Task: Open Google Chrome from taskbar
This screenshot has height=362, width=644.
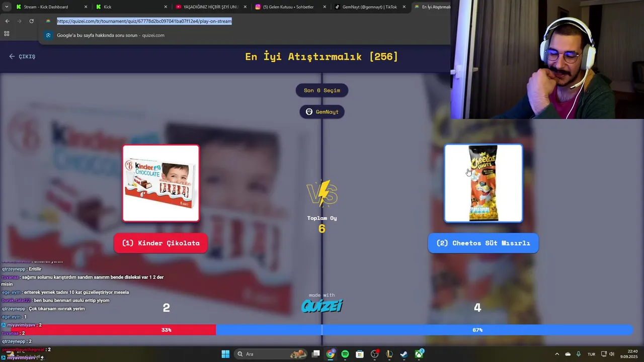Action: (x=330, y=354)
